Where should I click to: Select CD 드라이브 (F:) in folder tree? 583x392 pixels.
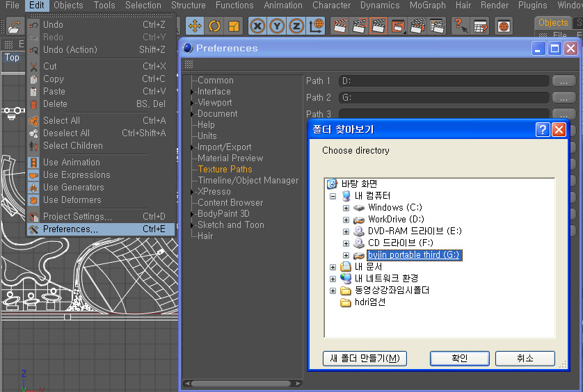click(401, 243)
